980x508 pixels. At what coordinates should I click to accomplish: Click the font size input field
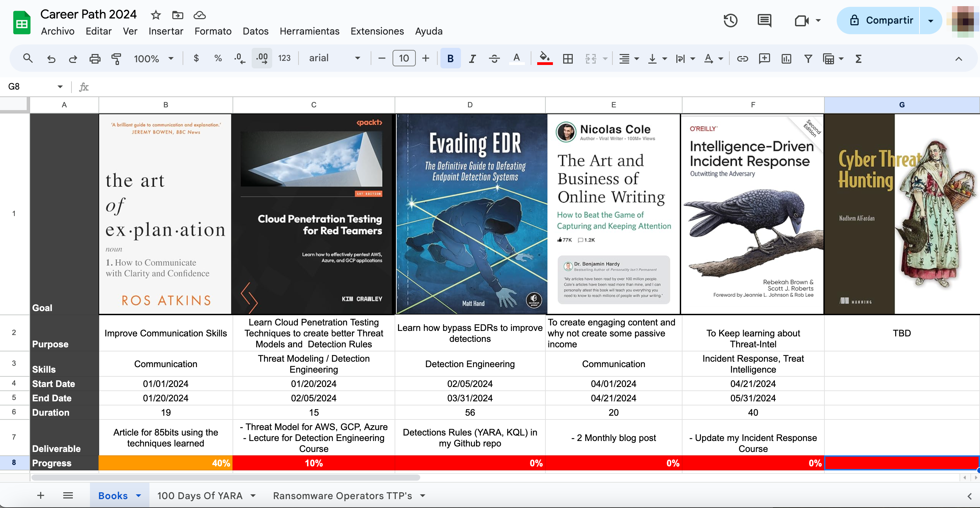(x=403, y=58)
